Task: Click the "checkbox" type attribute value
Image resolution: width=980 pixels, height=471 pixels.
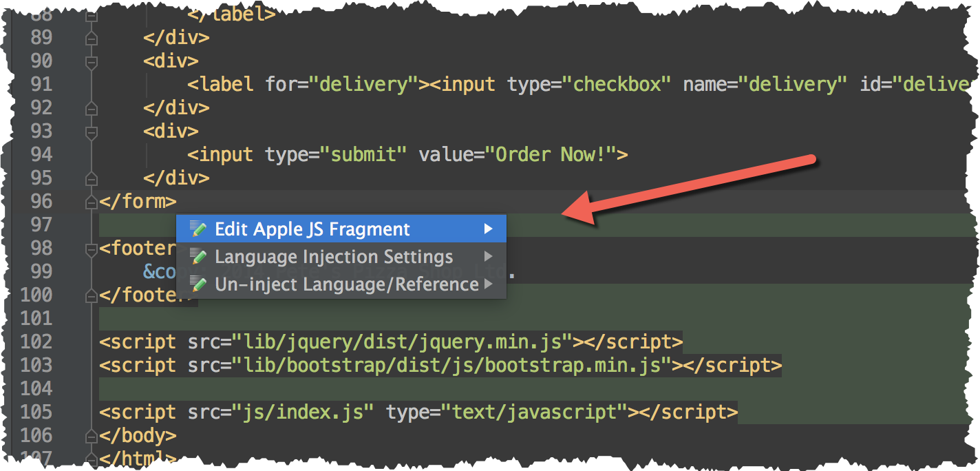Action: pos(617,84)
